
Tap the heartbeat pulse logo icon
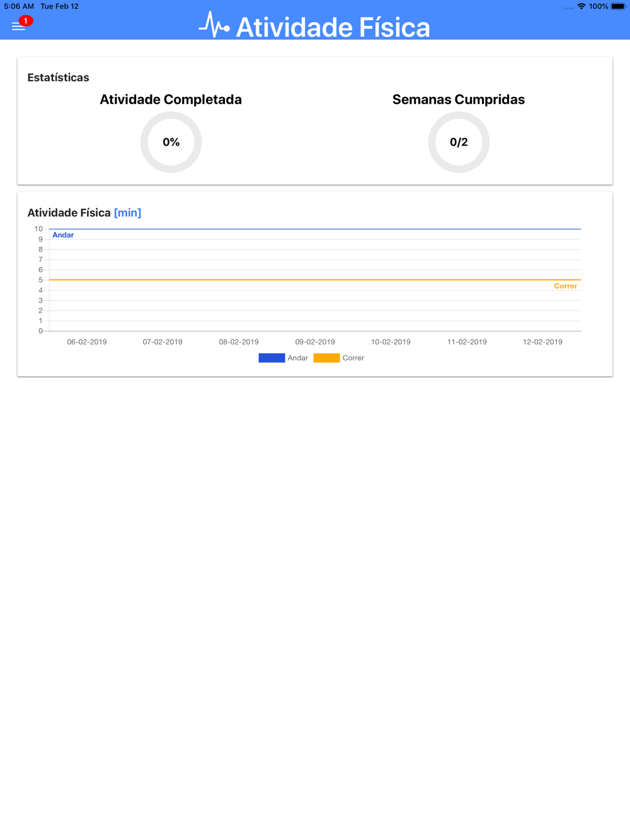tap(214, 25)
